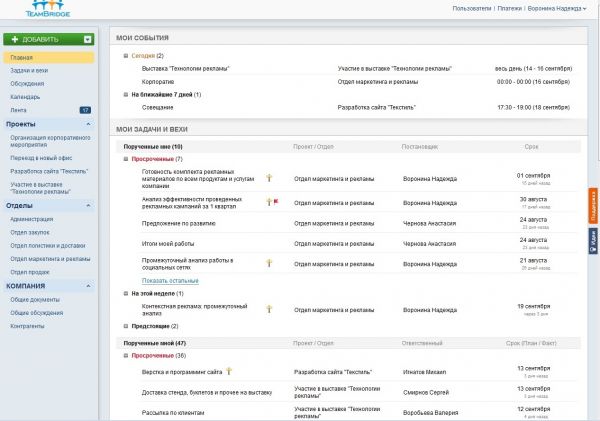Viewport: 600px width, 421px height.
Task: Open event Корпоратив
Action: [x=158, y=82]
